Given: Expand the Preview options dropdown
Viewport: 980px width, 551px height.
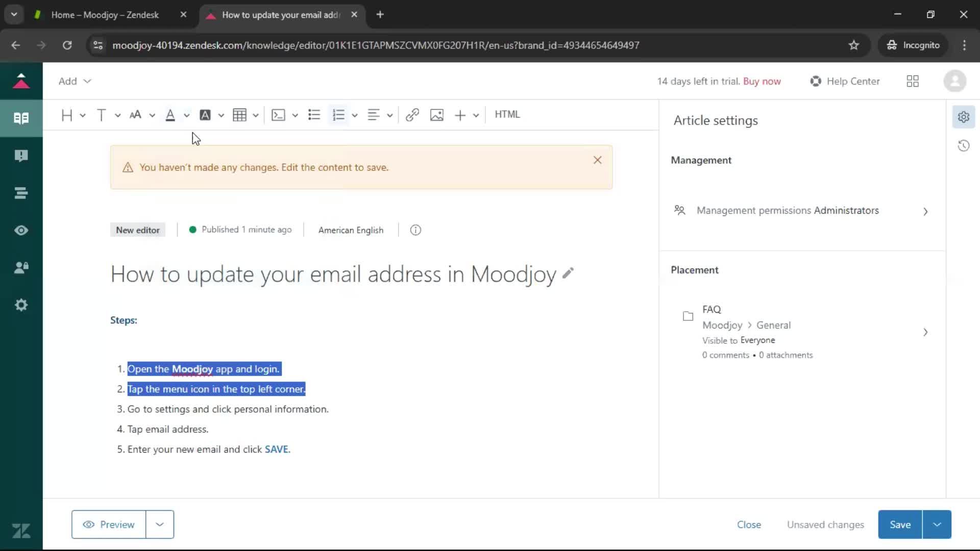Looking at the screenshot, I should coord(160,524).
